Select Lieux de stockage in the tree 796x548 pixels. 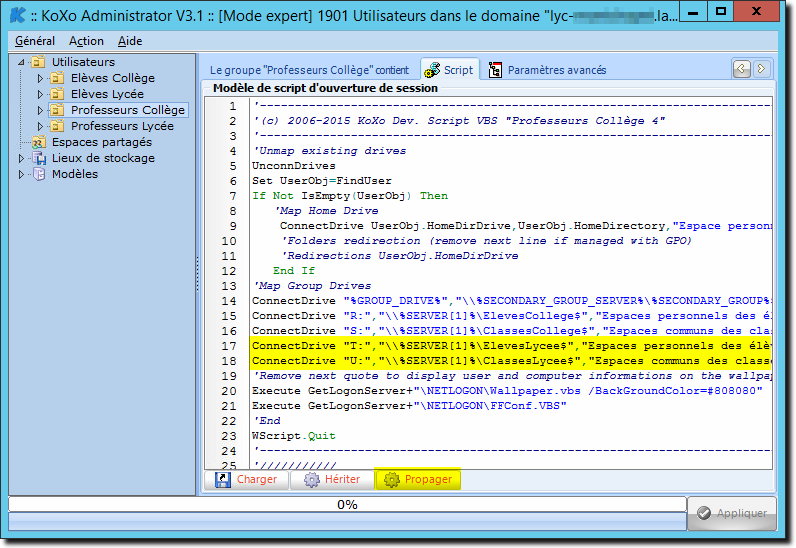point(103,158)
